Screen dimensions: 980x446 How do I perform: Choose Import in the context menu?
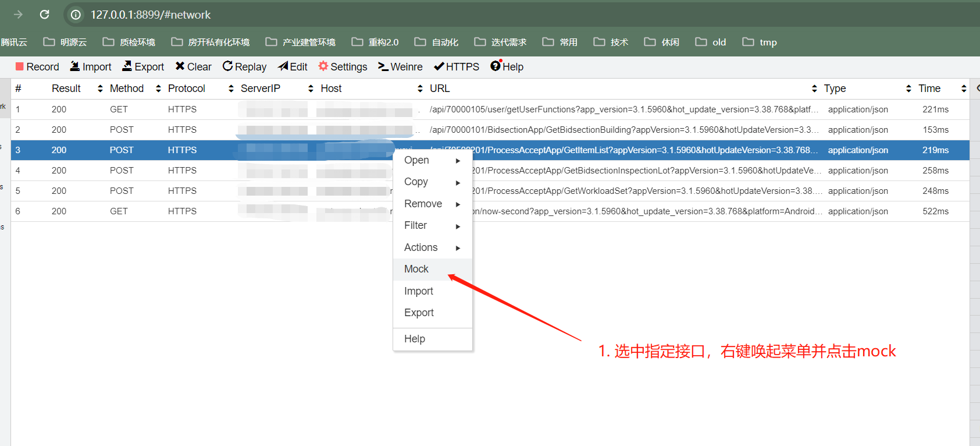(x=433, y=291)
